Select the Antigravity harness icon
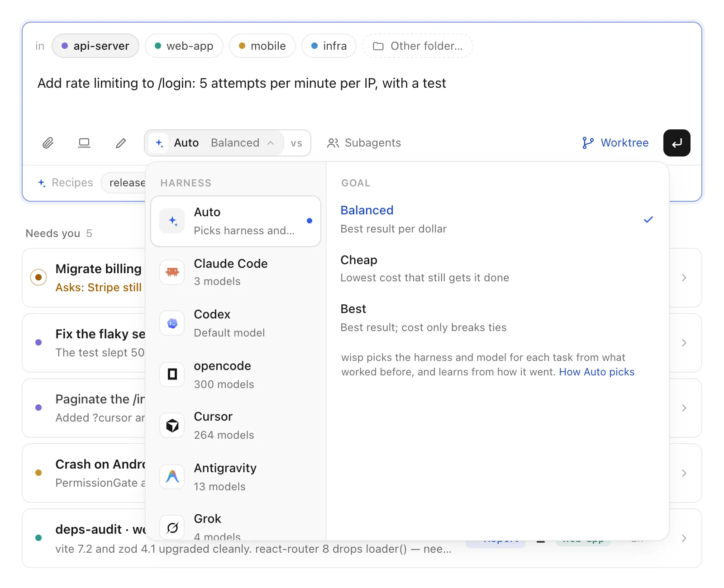The image size is (724, 588). click(172, 477)
